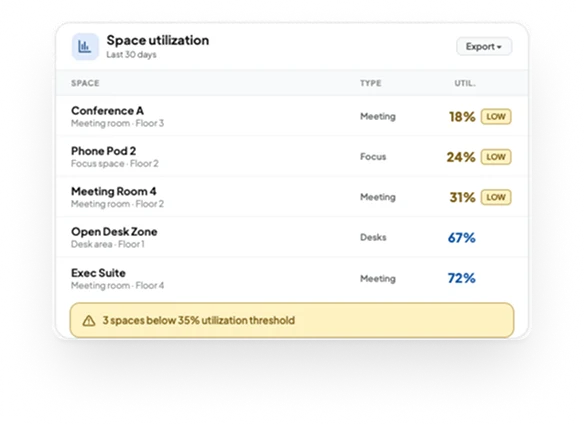Viewport: 584px width, 424px height.
Task: Click LOW badge on Conference A row
Action: click(496, 117)
